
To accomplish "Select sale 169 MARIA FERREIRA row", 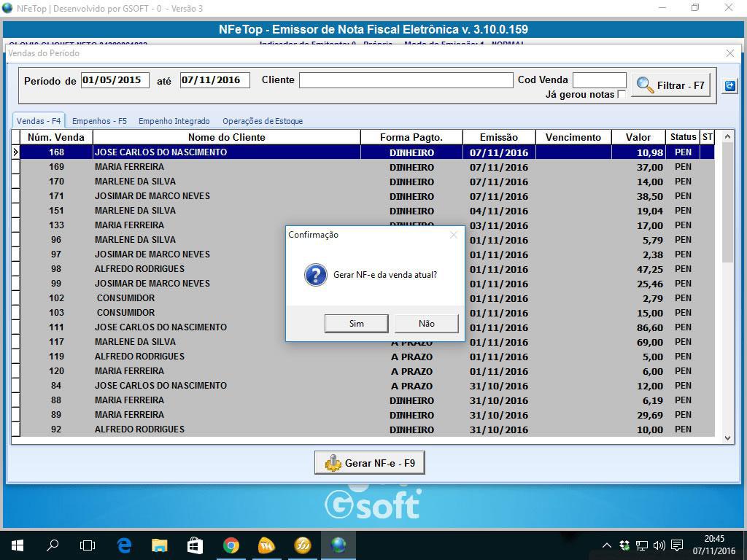I will (x=367, y=167).
